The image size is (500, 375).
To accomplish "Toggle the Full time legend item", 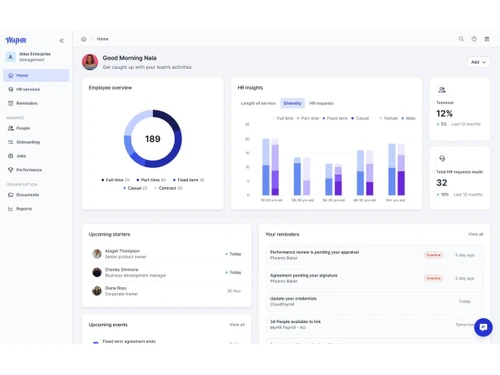I will (283, 118).
